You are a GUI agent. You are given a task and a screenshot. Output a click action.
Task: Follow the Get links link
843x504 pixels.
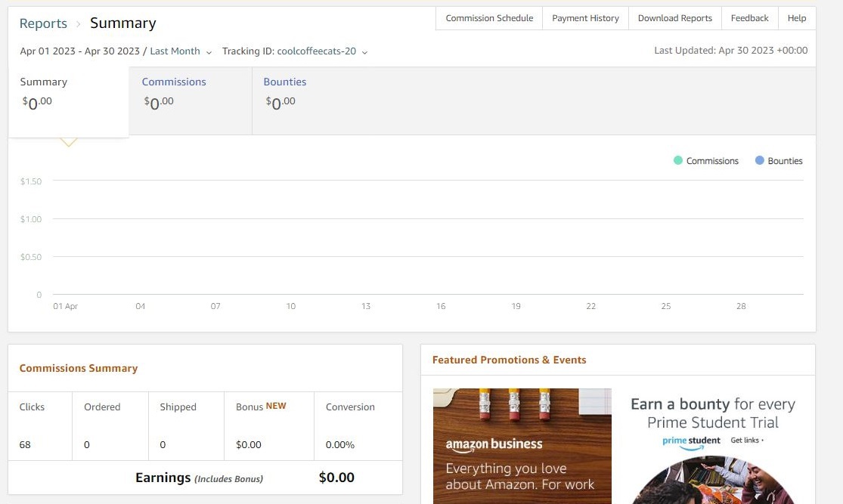tap(747, 440)
